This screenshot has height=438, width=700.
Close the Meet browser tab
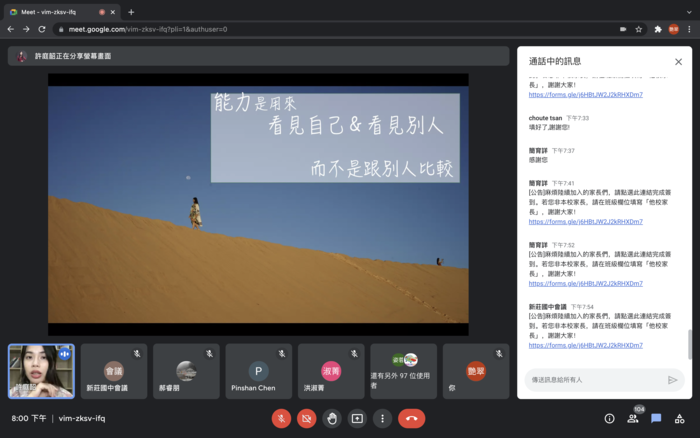click(x=112, y=12)
